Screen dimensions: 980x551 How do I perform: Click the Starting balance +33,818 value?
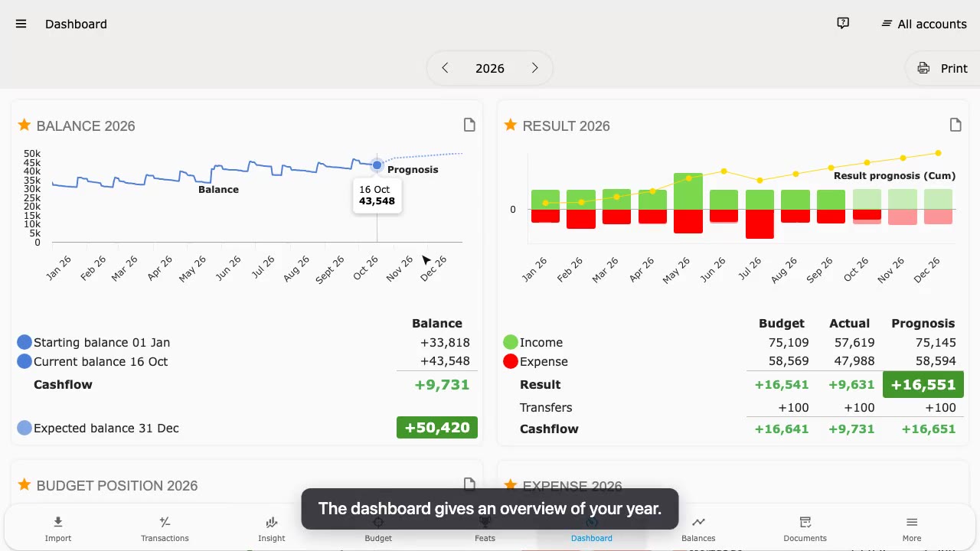(x=445, y=342)
